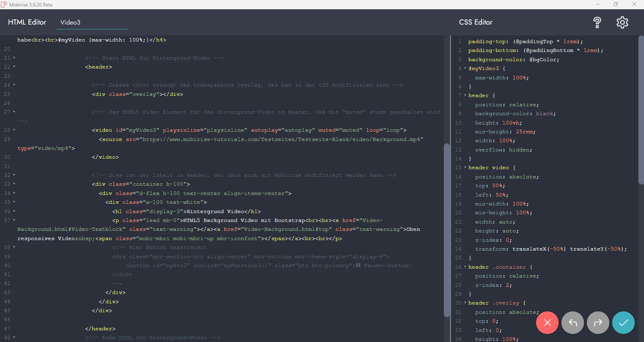Collapse the header .overlay CSS rule
Viewport: 644px width, 342px height.
point(465,303)
